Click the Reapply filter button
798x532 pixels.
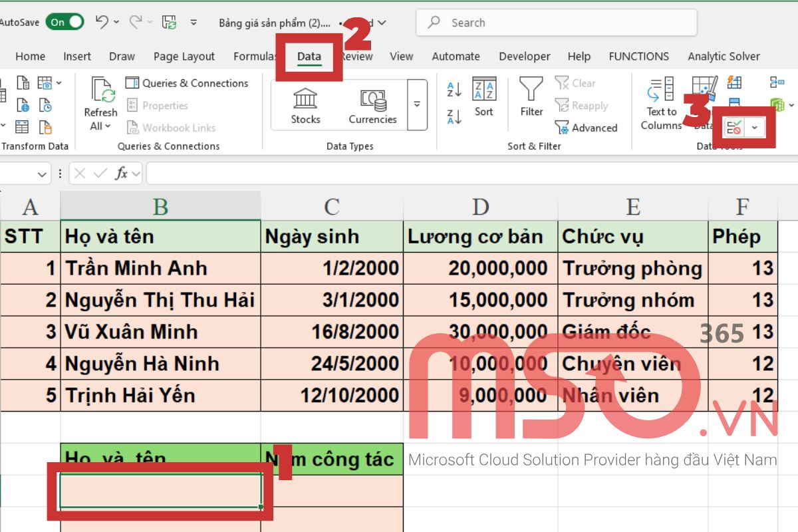point(581,106)
